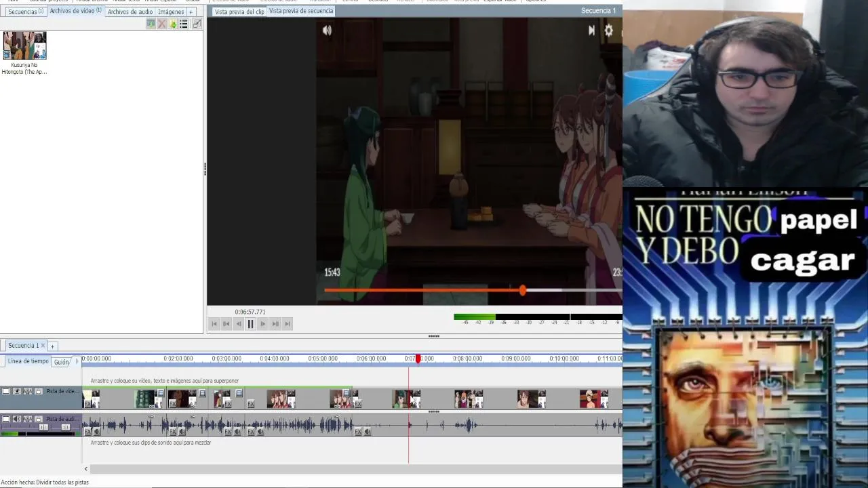Click speaker icon on audio clip near 0:06:00

(368, 431)
